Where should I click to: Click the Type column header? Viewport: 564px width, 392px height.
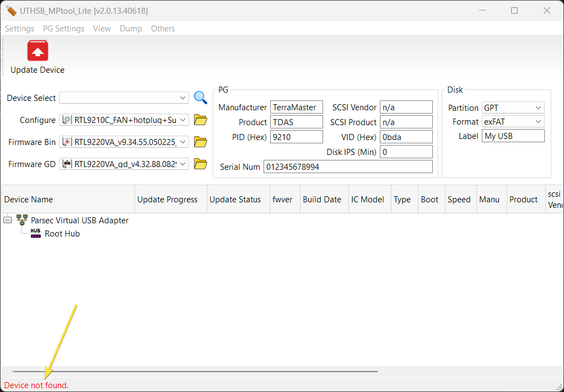[404, 199]
